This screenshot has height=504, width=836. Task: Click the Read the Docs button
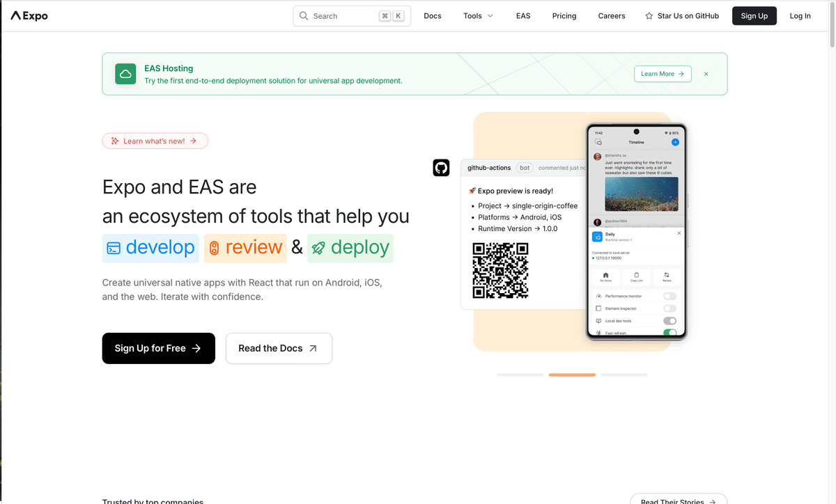279,348
